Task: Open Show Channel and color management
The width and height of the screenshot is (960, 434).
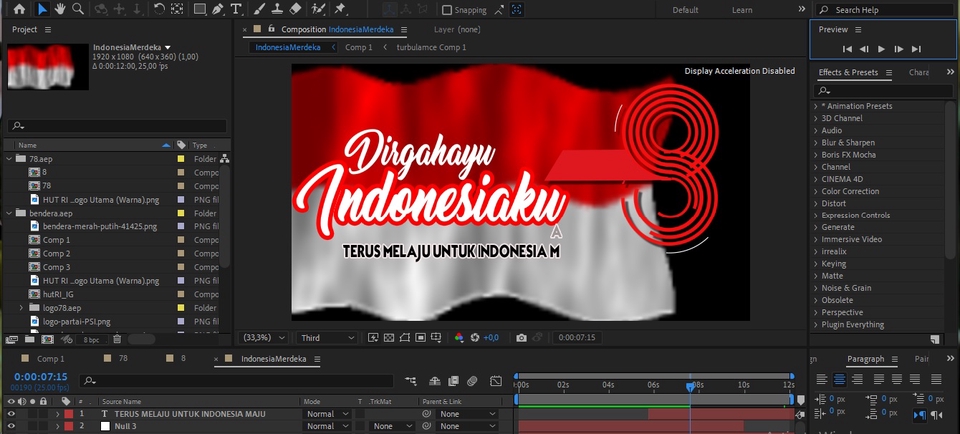Action: tap(459, 337)
